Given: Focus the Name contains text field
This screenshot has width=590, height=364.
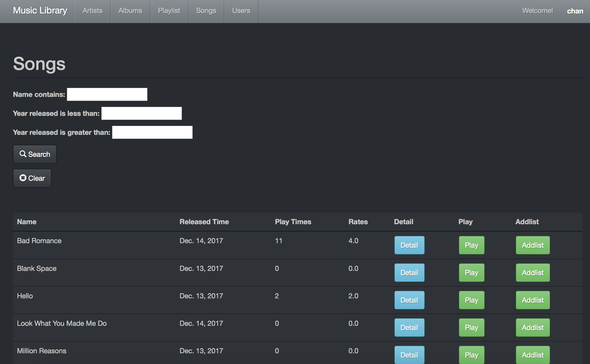Looking at the screenshot, I should coord(107,94).
